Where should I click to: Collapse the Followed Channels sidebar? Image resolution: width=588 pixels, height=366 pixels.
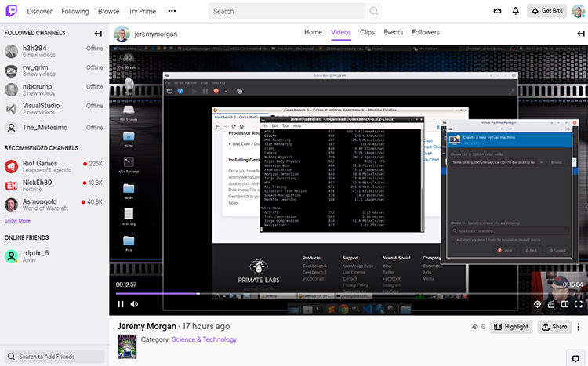point(98,34)
